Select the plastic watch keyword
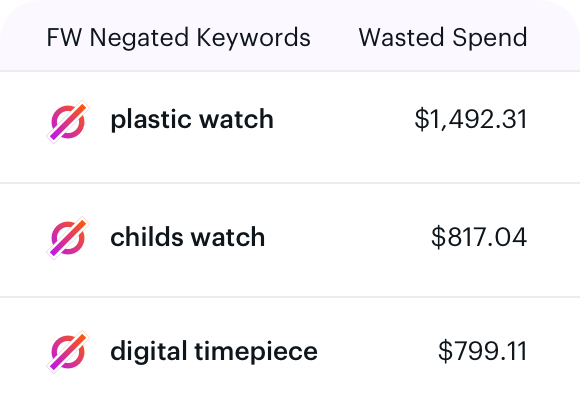 coord(192,119)
